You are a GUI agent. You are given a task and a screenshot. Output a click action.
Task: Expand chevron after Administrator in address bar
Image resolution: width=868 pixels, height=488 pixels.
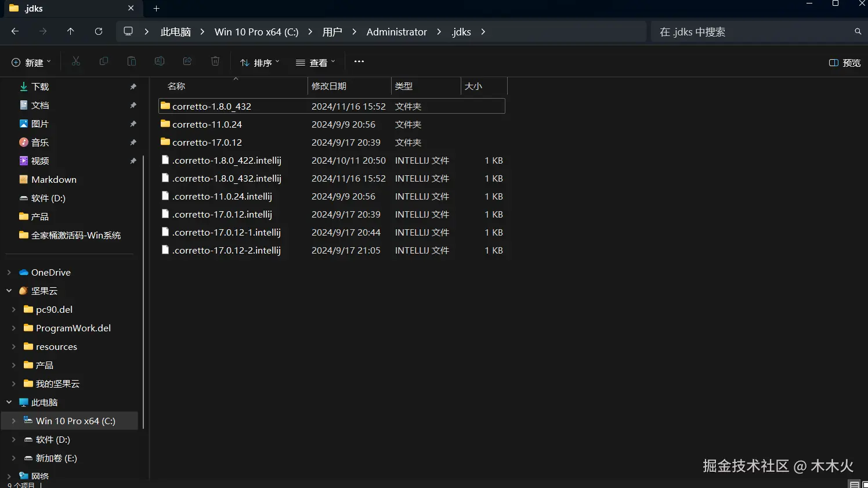point(439,32)
